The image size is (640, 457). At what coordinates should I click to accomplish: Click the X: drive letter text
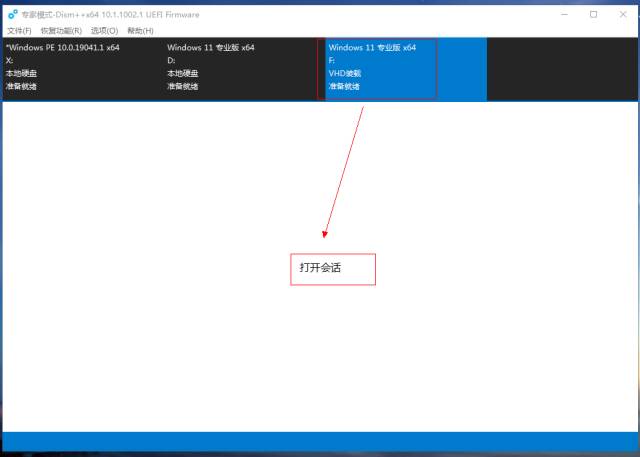click(9, 60)
